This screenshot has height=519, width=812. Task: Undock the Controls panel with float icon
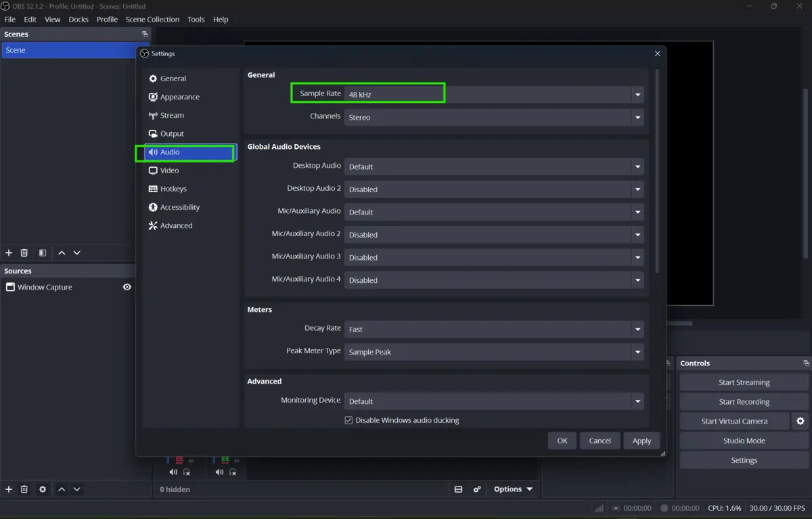click(806, 363)
